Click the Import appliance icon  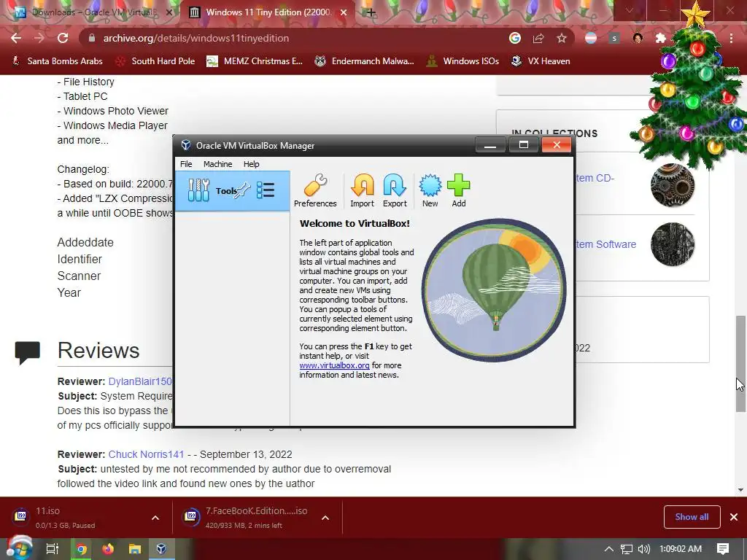(x=362, y=190)
